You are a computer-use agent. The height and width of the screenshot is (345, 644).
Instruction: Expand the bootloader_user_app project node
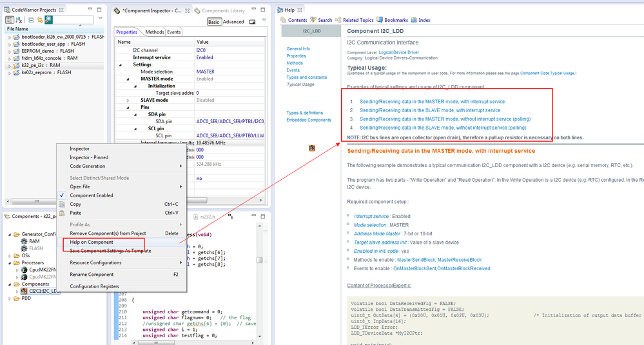tap(10, 44)
